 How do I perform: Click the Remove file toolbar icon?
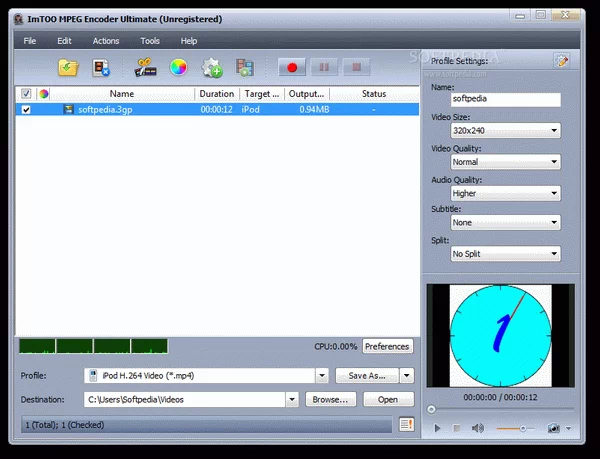click(101, 68)
